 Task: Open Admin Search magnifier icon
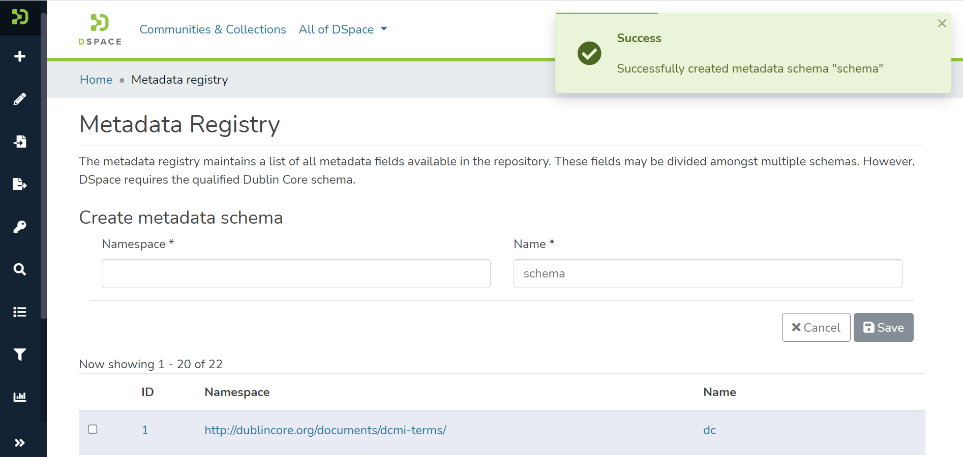click(19, 269)
